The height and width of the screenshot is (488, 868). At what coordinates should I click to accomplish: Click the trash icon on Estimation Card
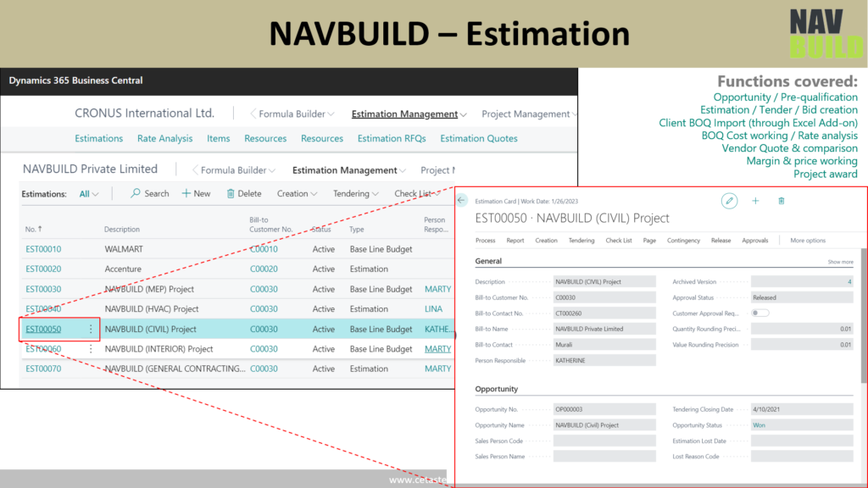point(781,201)
